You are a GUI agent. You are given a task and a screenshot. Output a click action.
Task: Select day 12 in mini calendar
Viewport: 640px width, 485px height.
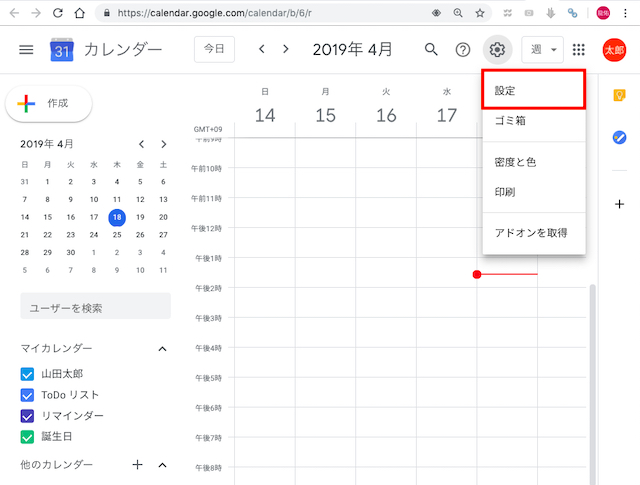pyautogui.click(x=140, y=199)
